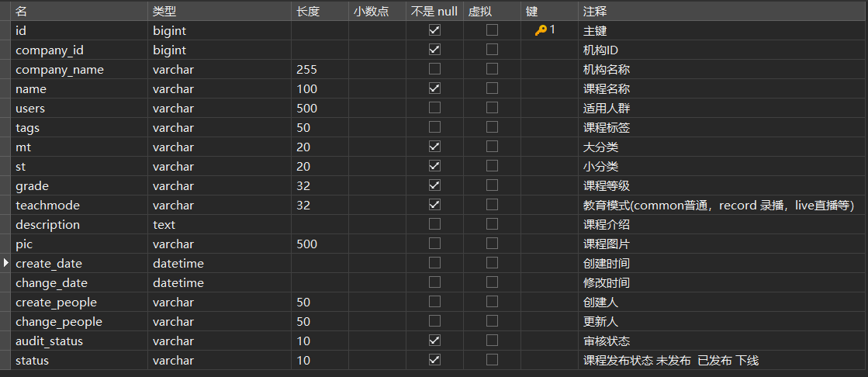Click the comment 课程发布状态
This screenshot has width=868, height=377.
tap(671, 361)
